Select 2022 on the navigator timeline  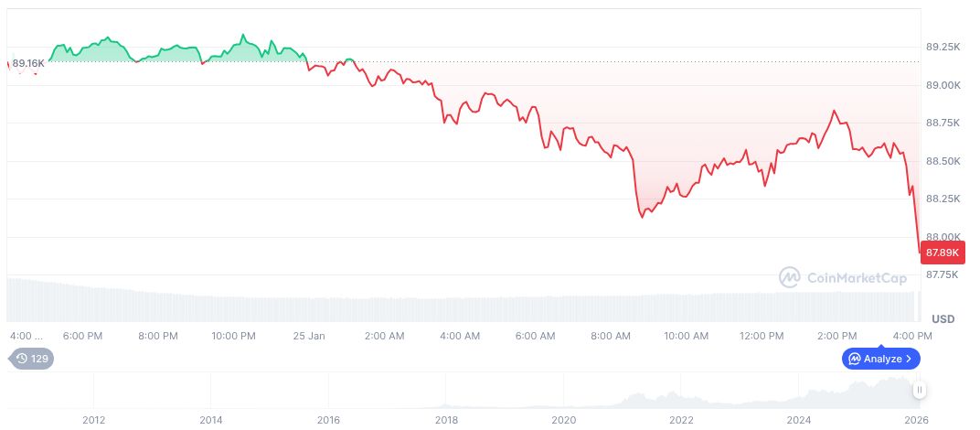[682, 420]
